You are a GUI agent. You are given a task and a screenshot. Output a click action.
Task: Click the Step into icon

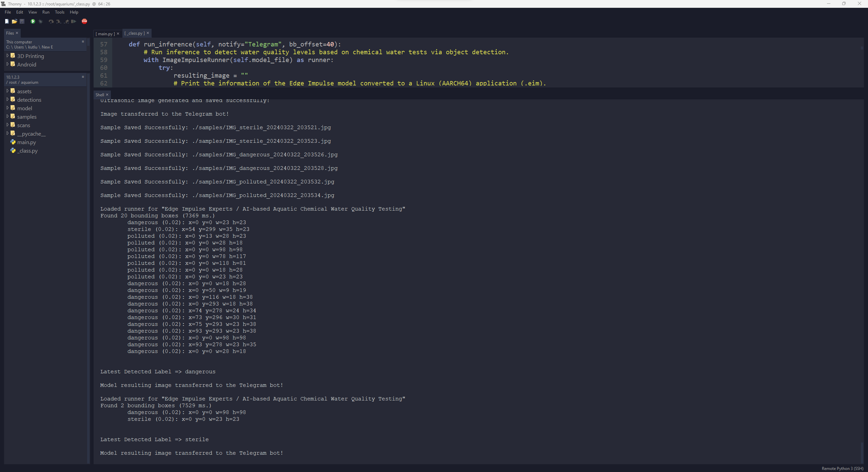point(58,21)
